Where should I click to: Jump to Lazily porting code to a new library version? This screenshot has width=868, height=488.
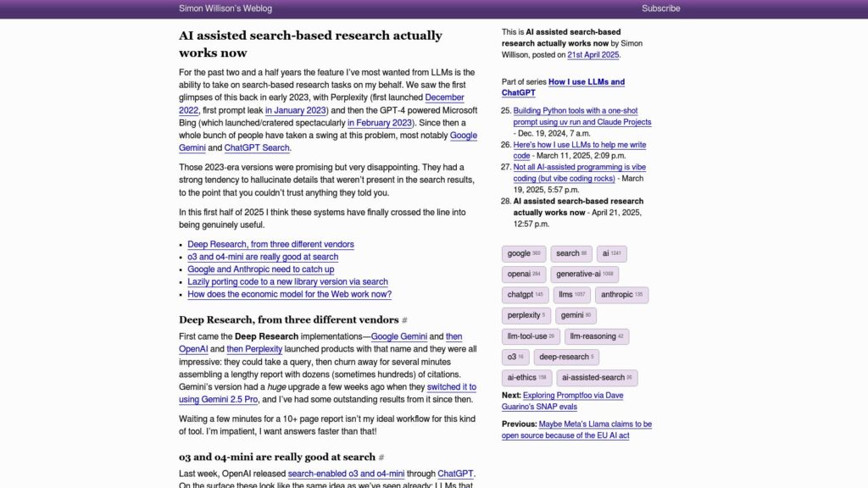click(x=288, y=281)
